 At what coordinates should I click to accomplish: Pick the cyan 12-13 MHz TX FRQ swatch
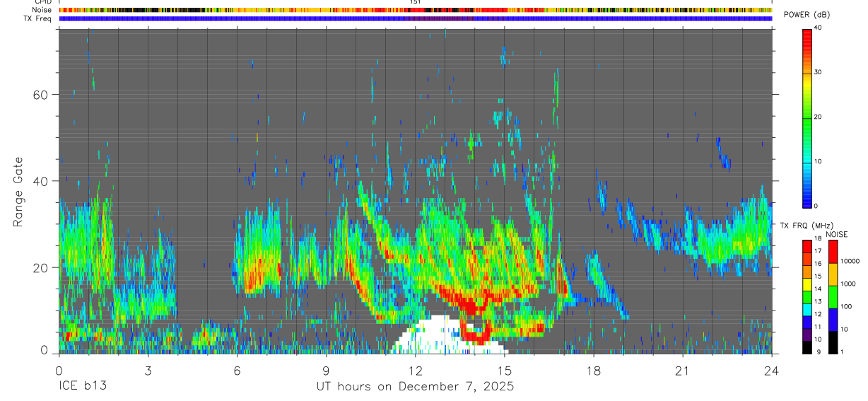pos(807,310)
